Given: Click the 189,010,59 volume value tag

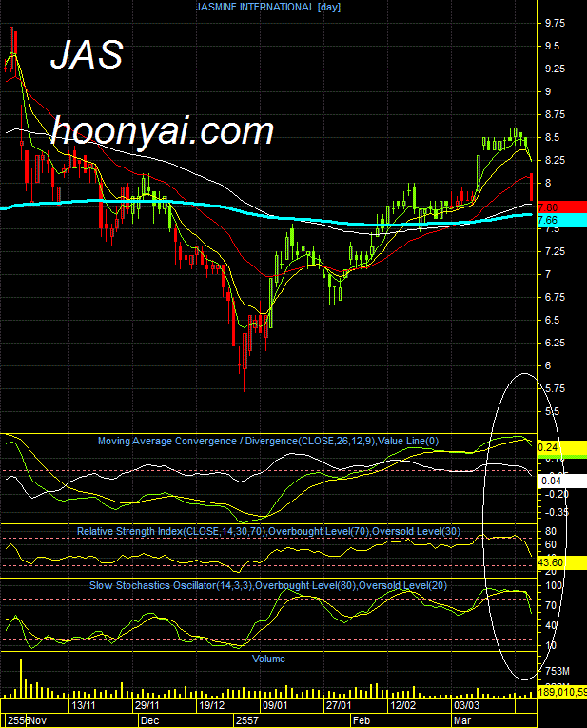Looking at the screenshot, I should pos(562,692).
